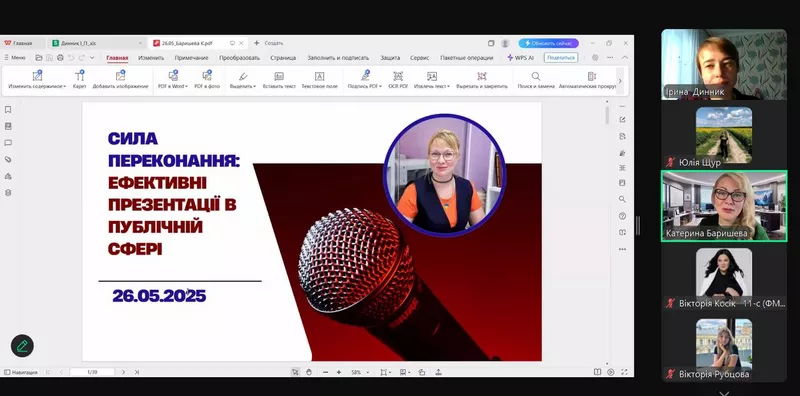Viewport: 800px width, 396px height.
Task: Expand the PDF в Word dropdown
Action: coord(173,80)
